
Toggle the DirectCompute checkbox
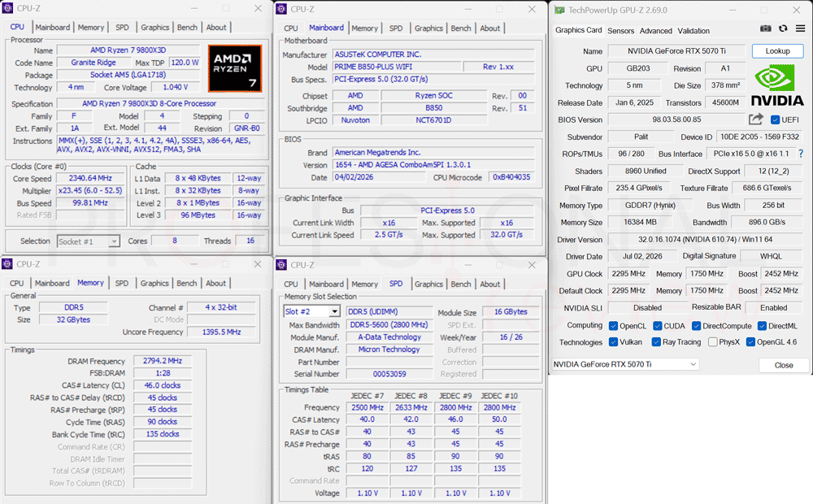pos(697,326)
